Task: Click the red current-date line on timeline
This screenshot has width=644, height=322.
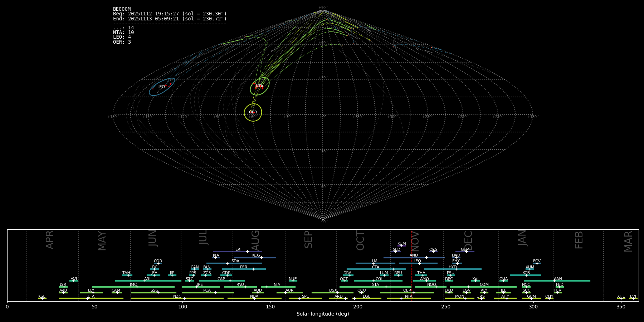Action: click(411, 265)
